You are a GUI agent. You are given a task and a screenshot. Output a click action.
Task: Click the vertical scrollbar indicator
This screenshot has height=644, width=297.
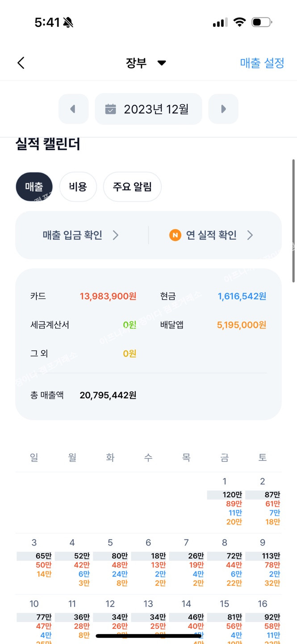point(293,220)
